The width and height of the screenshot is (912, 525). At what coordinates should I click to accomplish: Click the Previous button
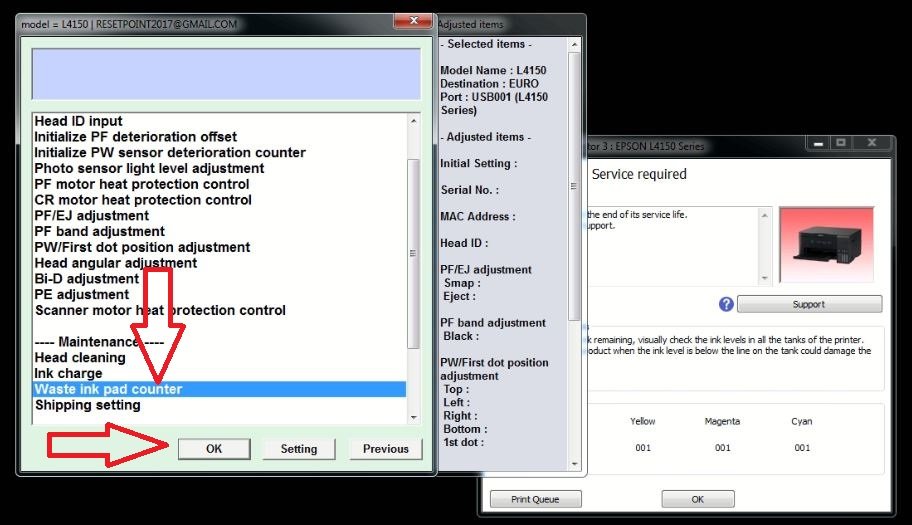point(386,449)
